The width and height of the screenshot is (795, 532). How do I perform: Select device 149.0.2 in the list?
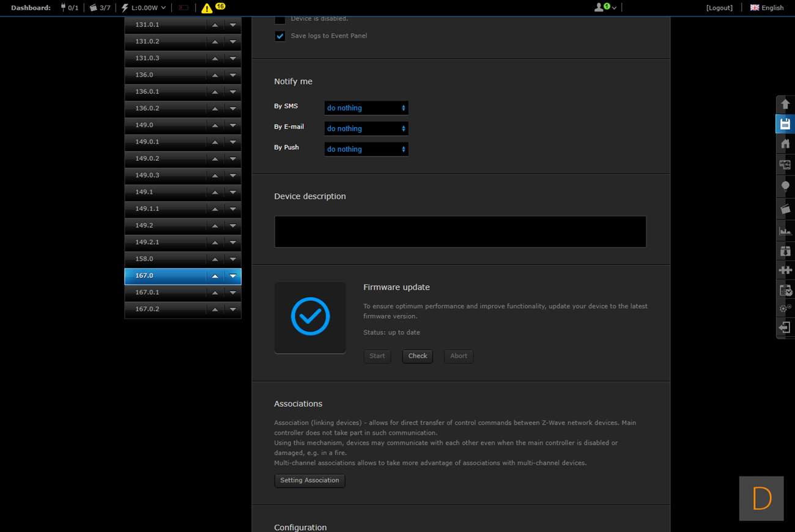tap(165, 158)
